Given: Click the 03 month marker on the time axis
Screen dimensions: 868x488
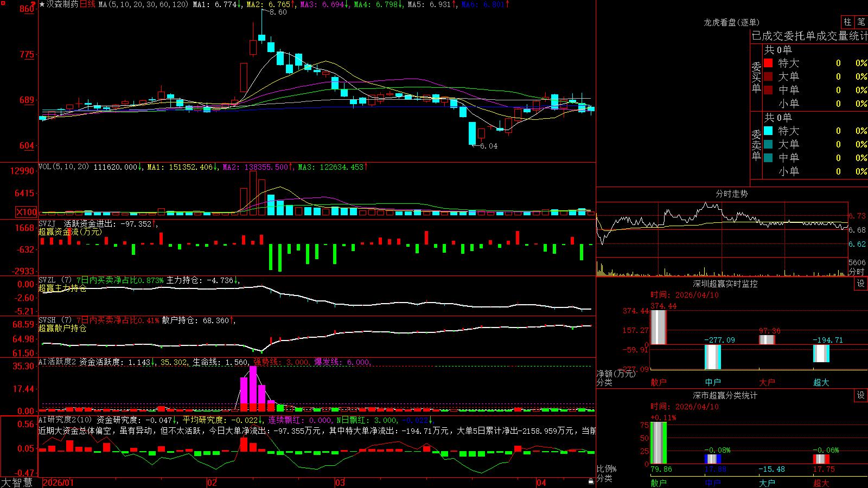Looking at the screenshot, I should 340,483.
